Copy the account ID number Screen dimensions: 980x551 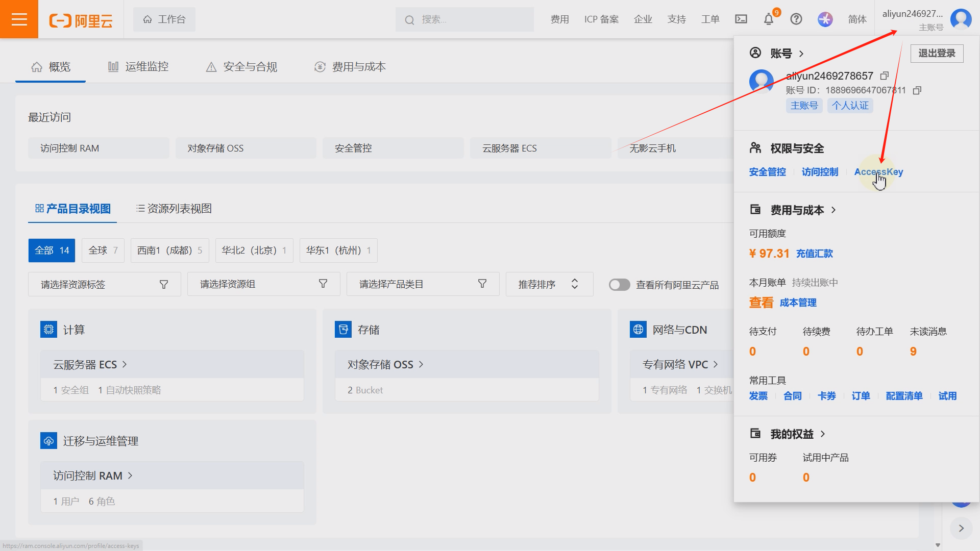(x=917, y=90)
